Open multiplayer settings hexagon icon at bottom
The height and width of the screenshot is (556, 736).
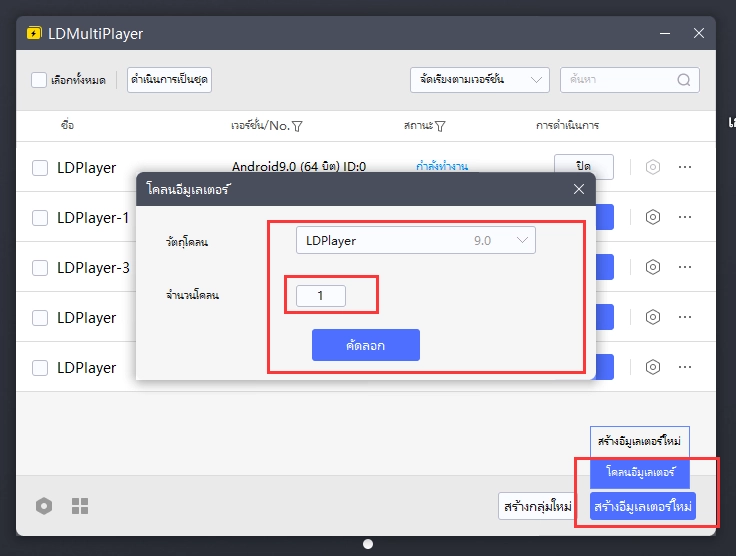pos(44,506)
